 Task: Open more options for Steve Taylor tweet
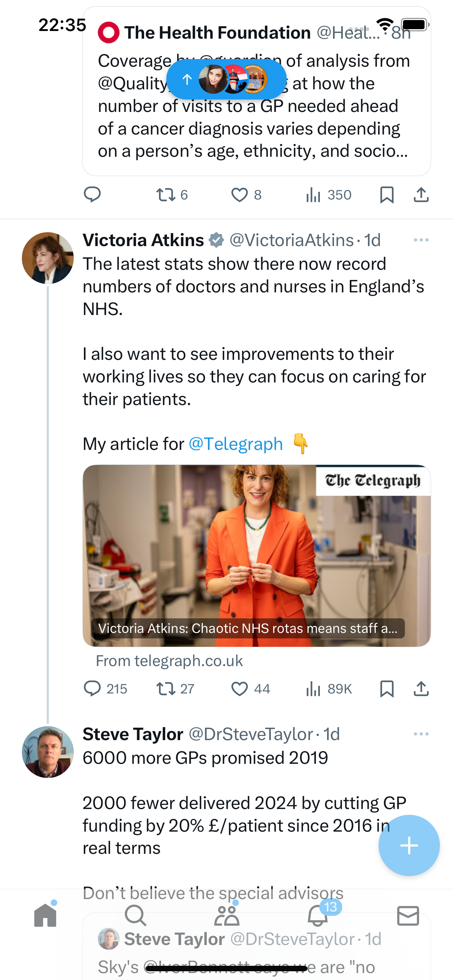pos(421,734)
